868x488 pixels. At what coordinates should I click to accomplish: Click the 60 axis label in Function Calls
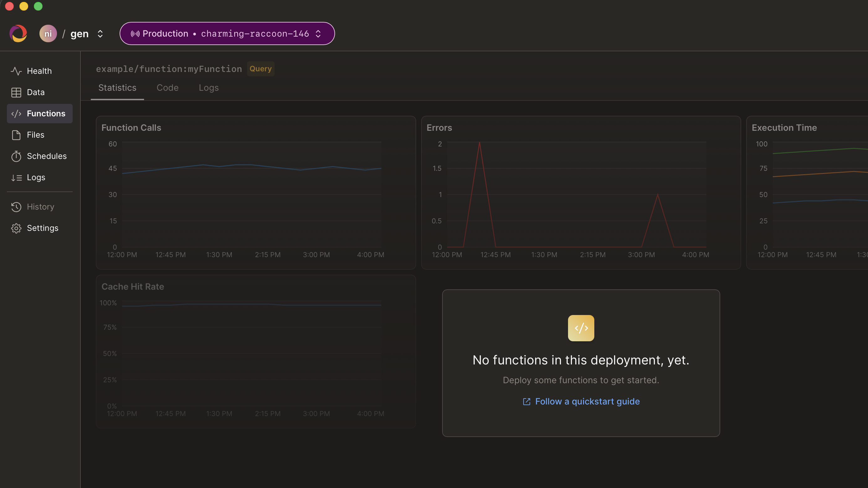(112, 144)
